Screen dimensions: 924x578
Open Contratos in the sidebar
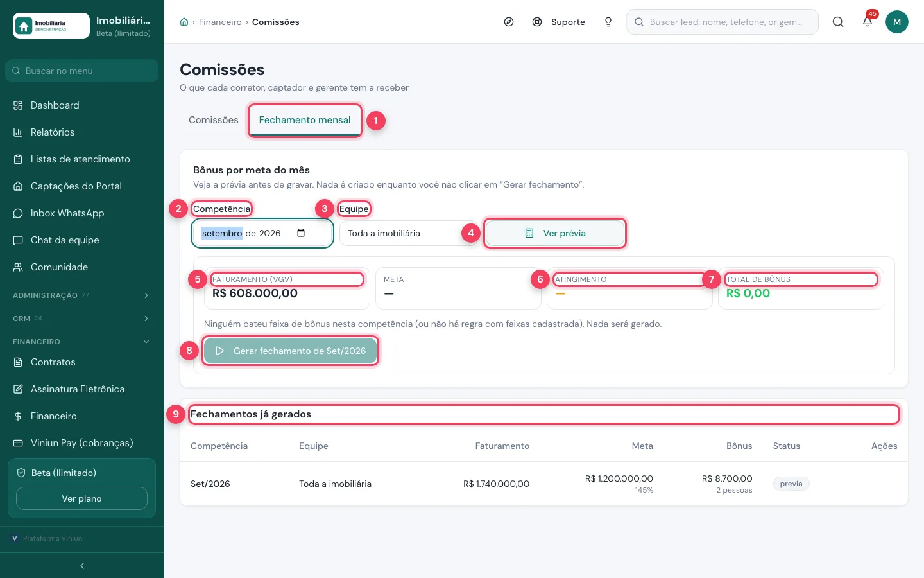[x=81, y=362]
